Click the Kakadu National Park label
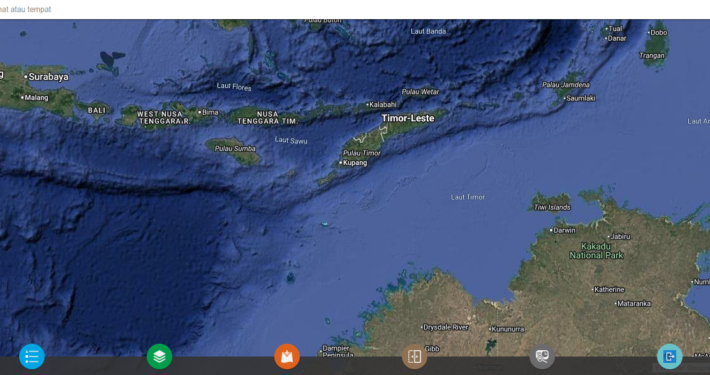The image size is (710, 375). [x=596, y=251]
